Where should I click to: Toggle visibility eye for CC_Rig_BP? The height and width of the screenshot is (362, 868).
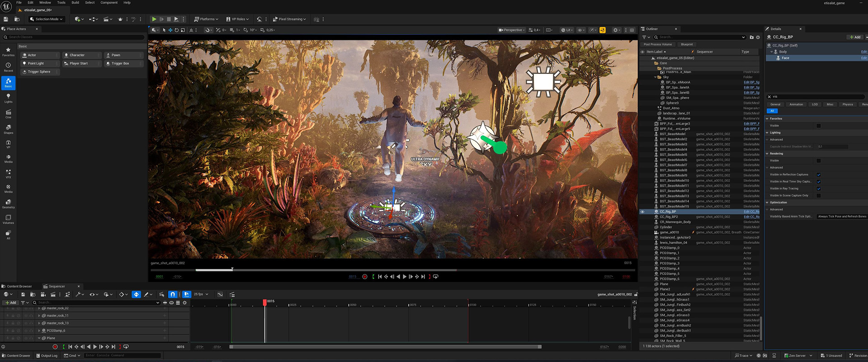pos(642,212)
